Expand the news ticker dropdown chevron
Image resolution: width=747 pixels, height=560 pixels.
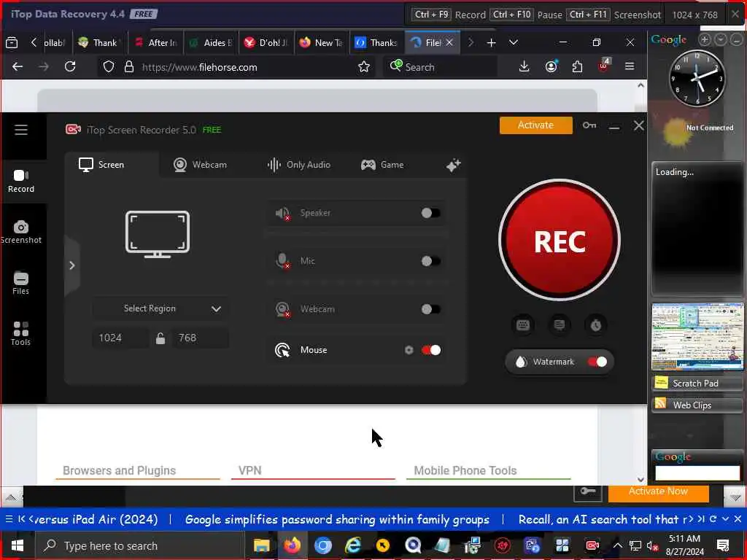(x=725, y=519)
